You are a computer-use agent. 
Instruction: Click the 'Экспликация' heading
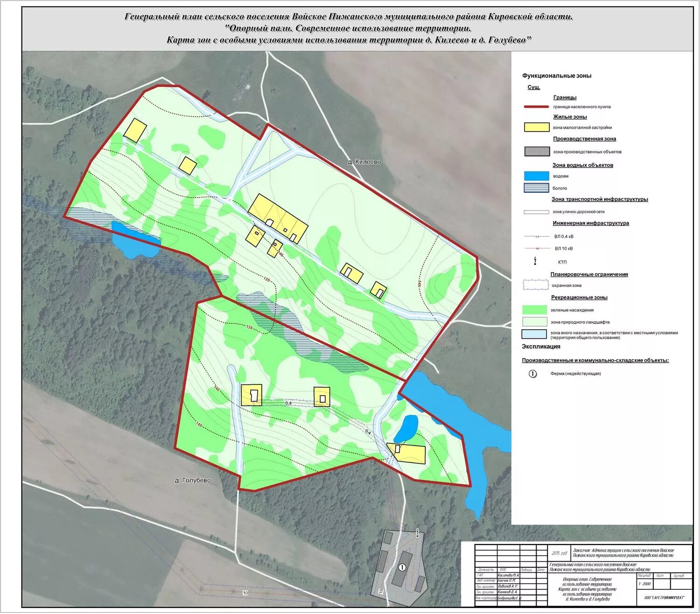point(541,347)
